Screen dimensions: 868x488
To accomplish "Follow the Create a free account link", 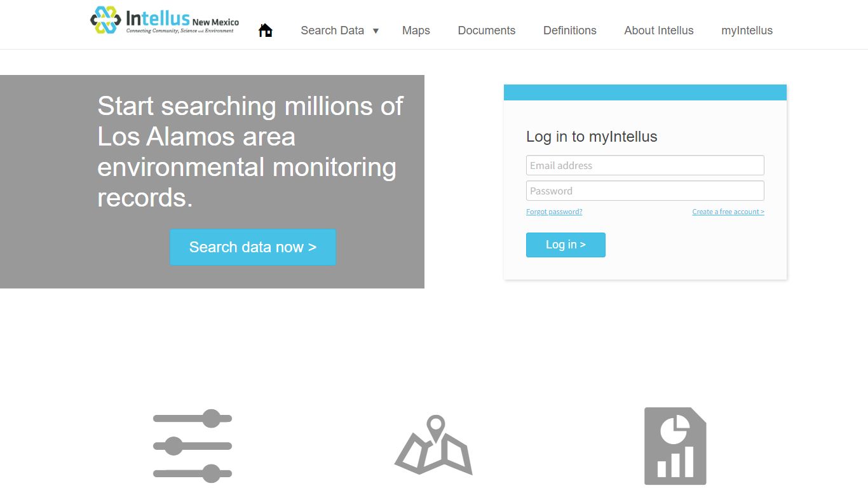I will (x=728, y=212).
